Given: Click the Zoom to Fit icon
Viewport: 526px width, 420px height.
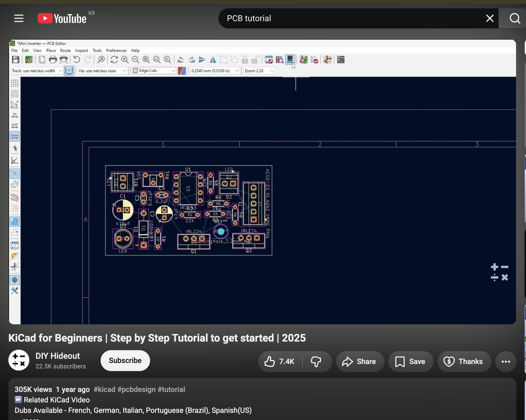Looking at the screenshot, I should tap(146, 60).
